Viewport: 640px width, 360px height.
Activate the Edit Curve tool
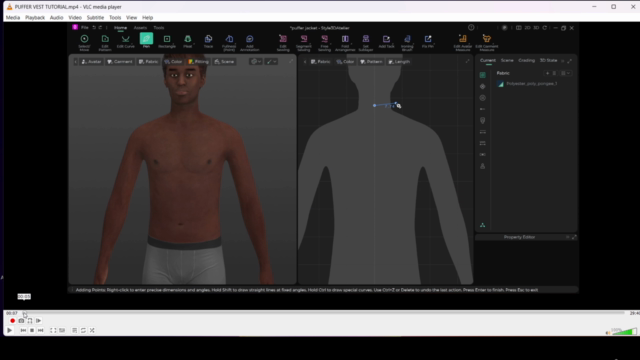coord(125,42)
